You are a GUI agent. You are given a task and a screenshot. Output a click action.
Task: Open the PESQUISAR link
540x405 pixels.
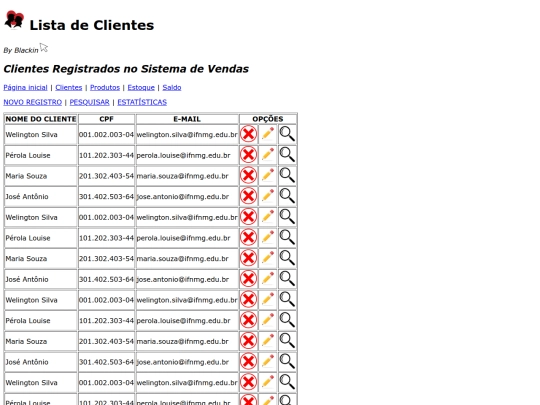(90, 102)
